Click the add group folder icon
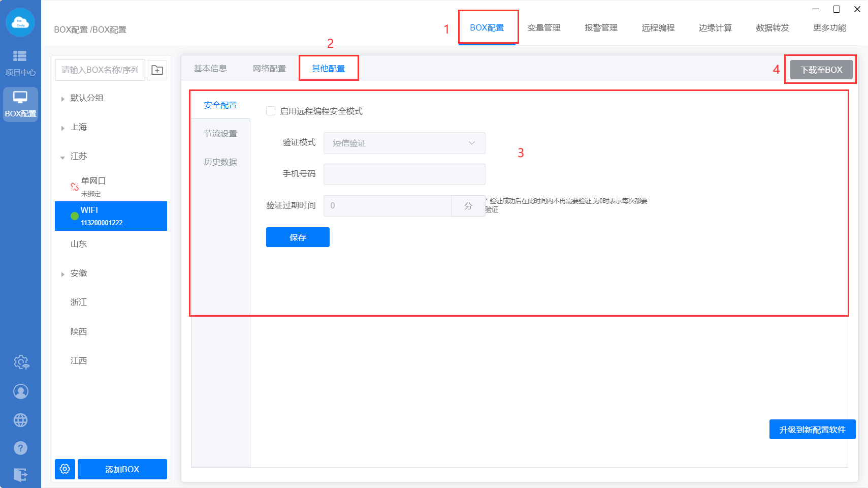The width and height of the screenshot is (868, 488). 157,70
